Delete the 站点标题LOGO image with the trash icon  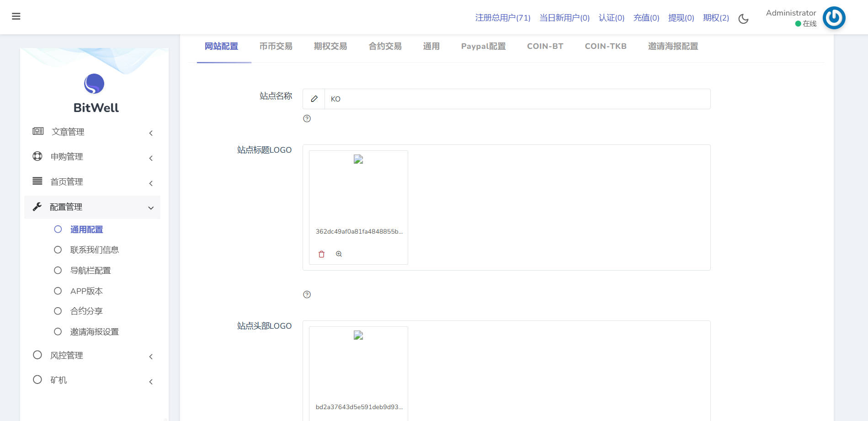point(321,254)
